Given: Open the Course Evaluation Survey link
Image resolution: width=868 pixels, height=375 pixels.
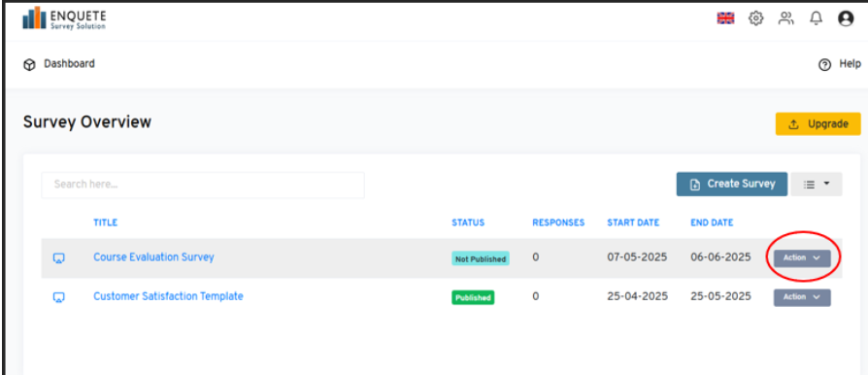Looking at the screenshot, I should point(153,257).
